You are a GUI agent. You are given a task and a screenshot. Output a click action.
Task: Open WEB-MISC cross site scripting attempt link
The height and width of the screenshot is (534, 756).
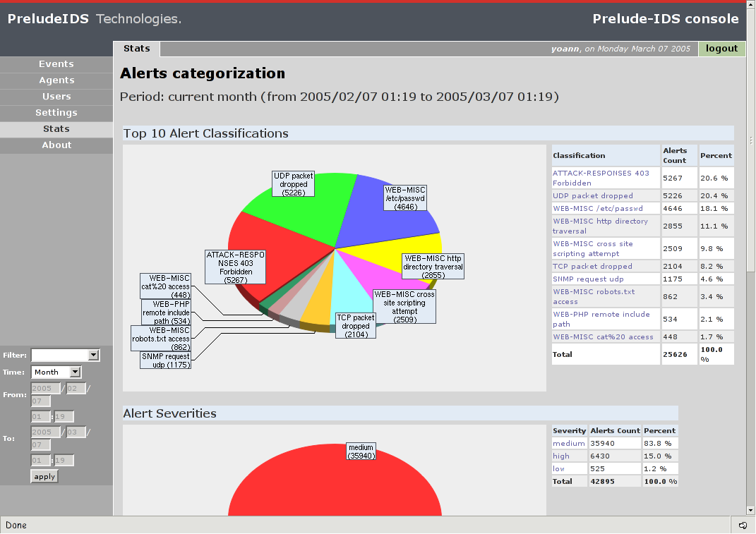pos(592,249)
